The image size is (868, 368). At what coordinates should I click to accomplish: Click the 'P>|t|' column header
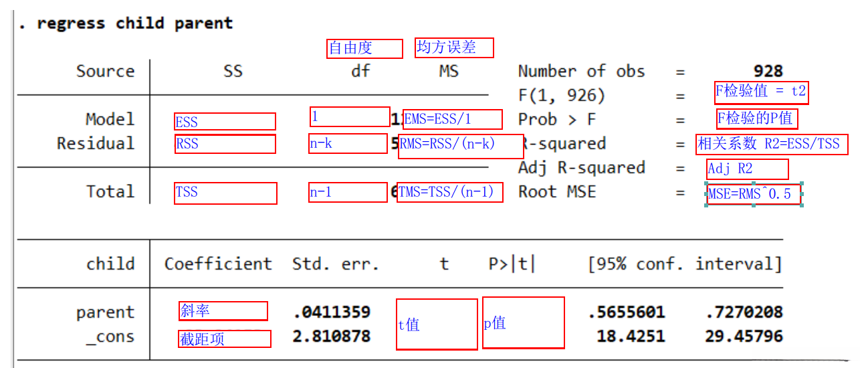tap(512, 264)
